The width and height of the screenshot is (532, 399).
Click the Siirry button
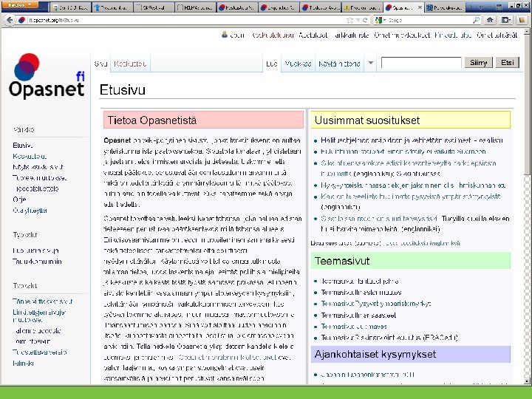pos(478,63)
